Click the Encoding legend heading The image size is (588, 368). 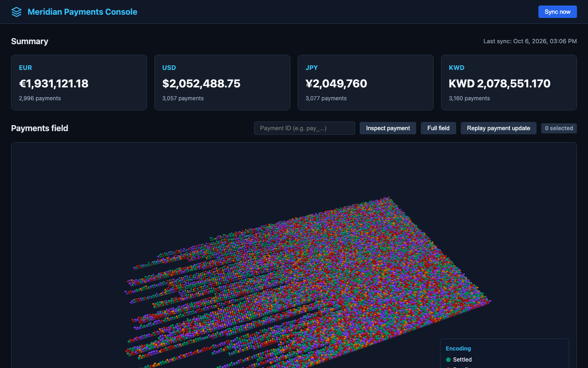[458, 348]
